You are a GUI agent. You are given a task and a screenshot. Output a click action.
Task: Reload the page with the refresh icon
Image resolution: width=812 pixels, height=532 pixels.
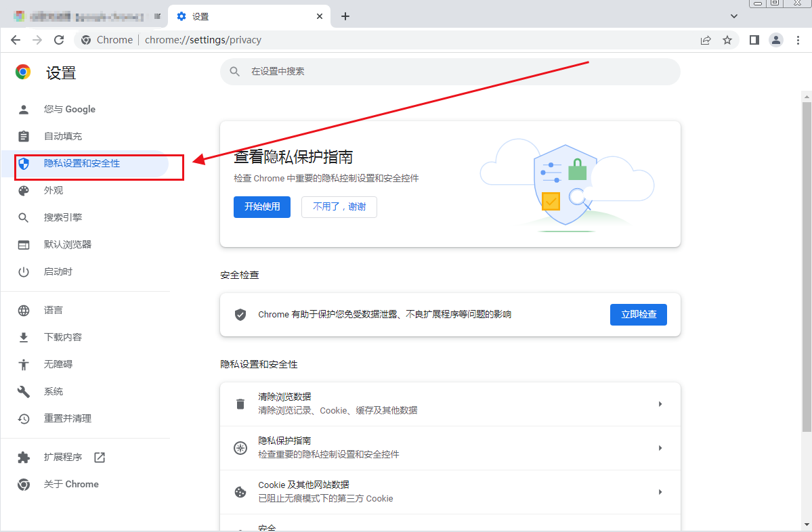coord(59,40)
